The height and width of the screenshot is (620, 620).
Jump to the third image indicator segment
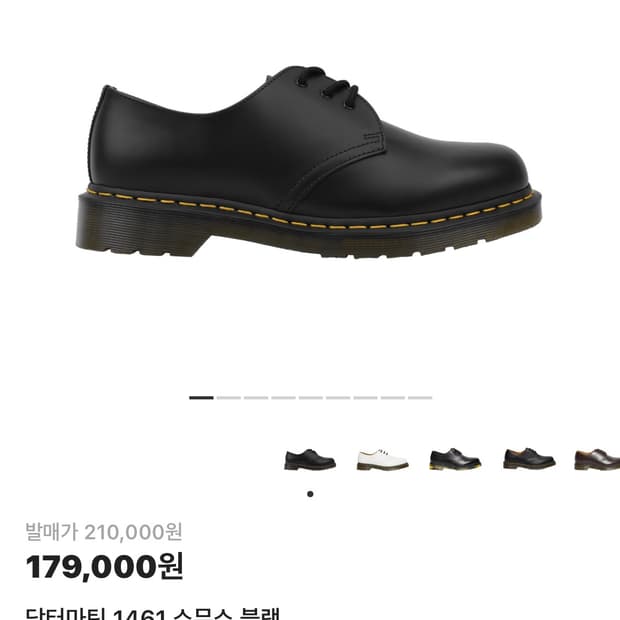(256, 398)
